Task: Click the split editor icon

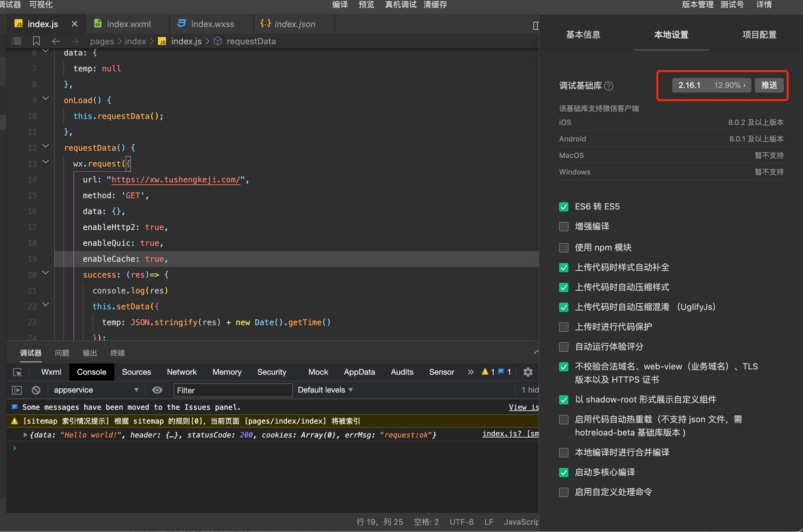Action: (535, 25)
